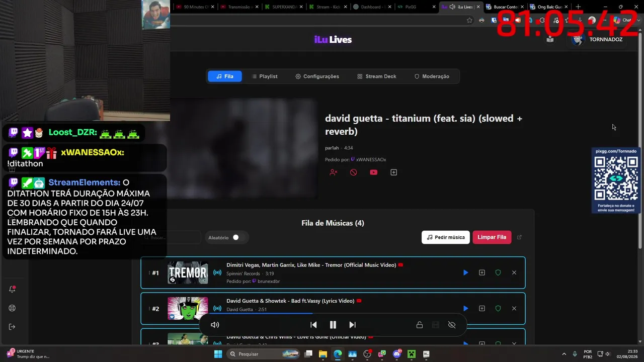Click the broadcast icon on Tremor row

click(217, 273)
